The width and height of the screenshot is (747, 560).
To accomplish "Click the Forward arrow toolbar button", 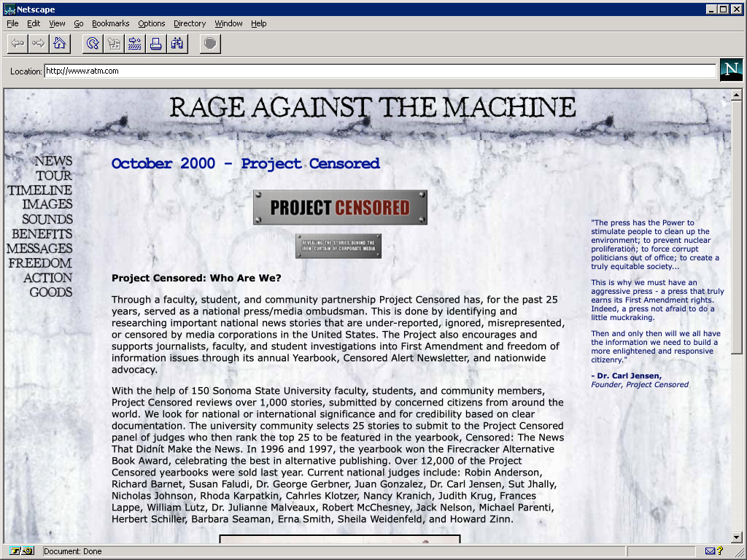I will pyautogui.click(x=39, y=44).
